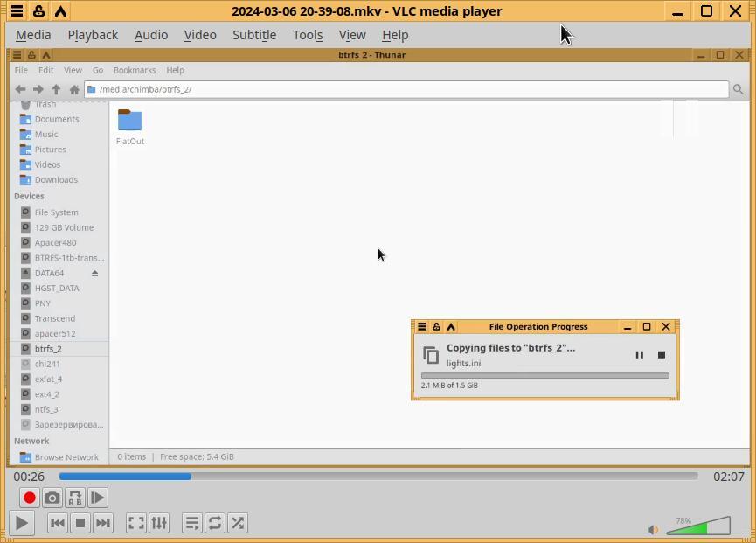Open the VLC Playback menu

coord(93,35)
